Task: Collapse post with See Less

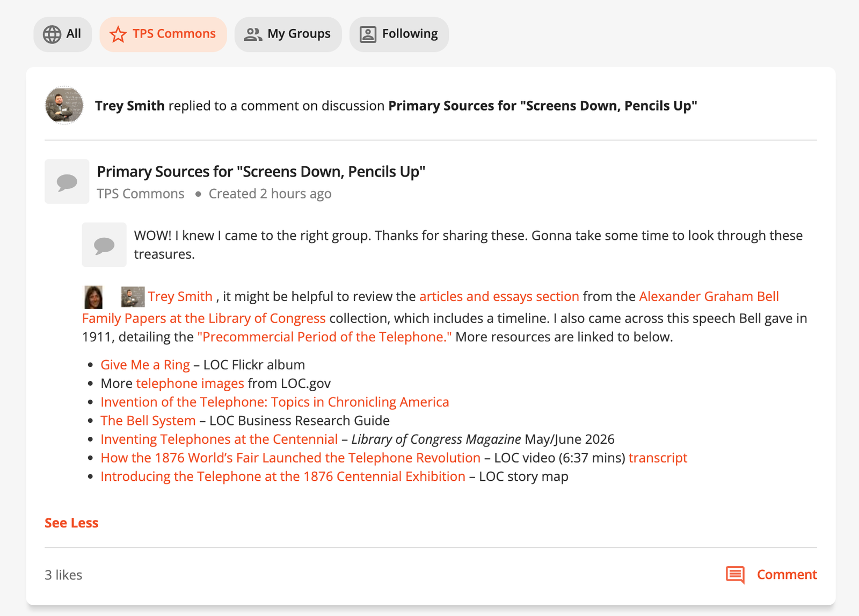Action: [71, 523]
